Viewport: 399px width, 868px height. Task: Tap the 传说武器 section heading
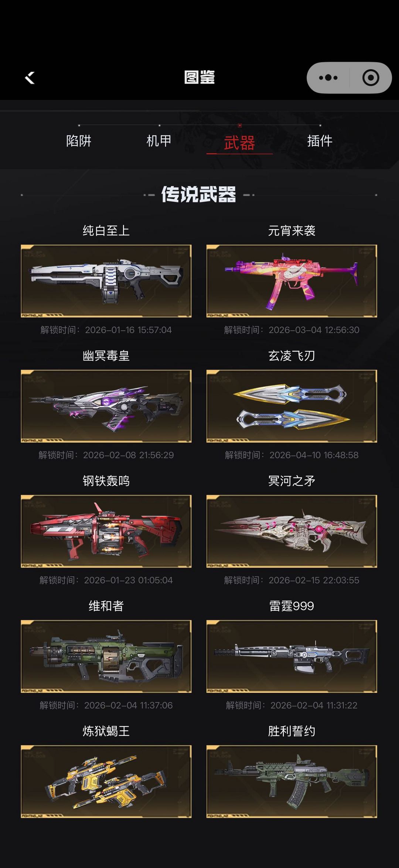tap(199, 194)
